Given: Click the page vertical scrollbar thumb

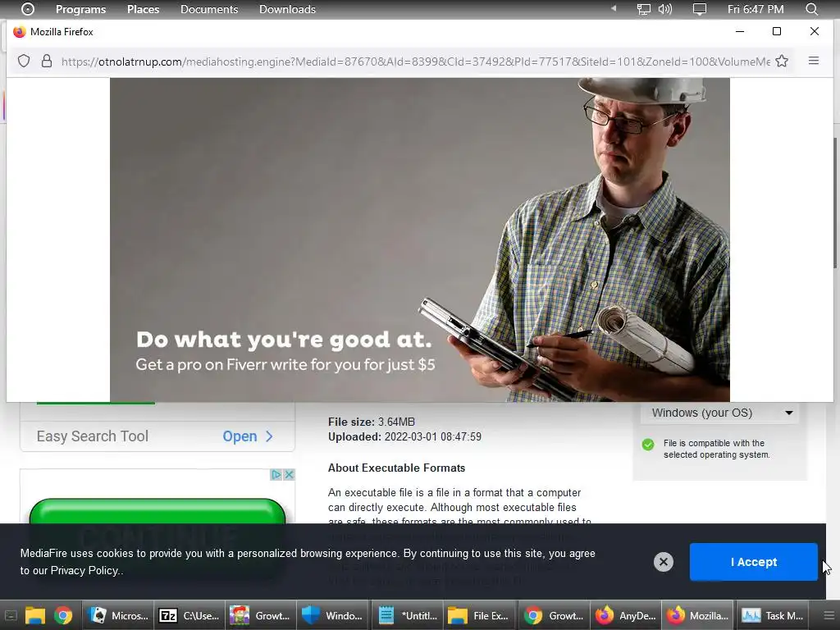Looking at the screenshot, I should (836, 203).
